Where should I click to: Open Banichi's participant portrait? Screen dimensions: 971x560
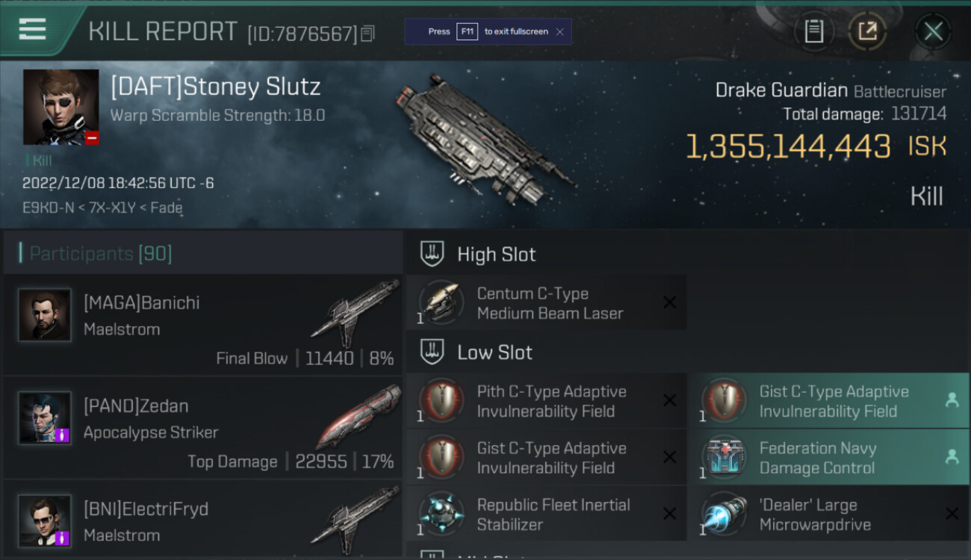point(45,315)
